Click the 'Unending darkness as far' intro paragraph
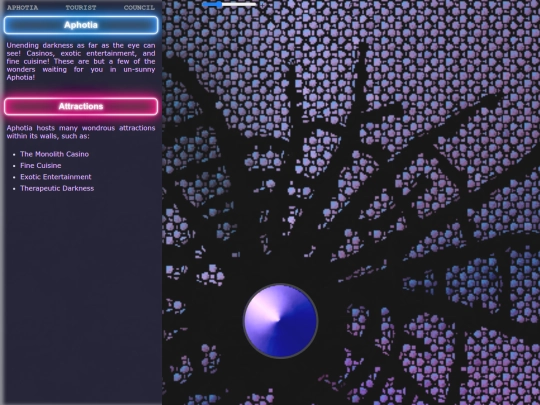 (x=81, y=61)
